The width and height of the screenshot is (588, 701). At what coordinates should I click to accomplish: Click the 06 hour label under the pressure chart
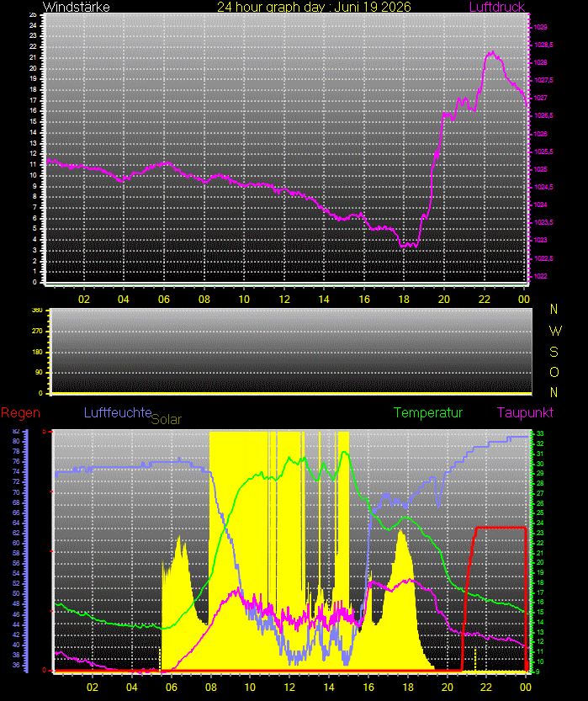164,299
